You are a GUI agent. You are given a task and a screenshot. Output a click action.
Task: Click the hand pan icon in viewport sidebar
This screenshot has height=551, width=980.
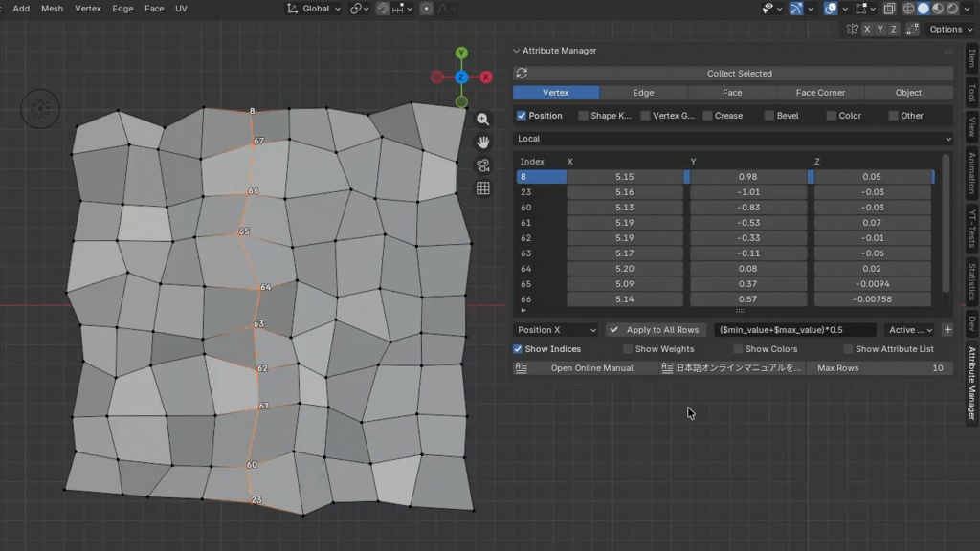[483, 142]
